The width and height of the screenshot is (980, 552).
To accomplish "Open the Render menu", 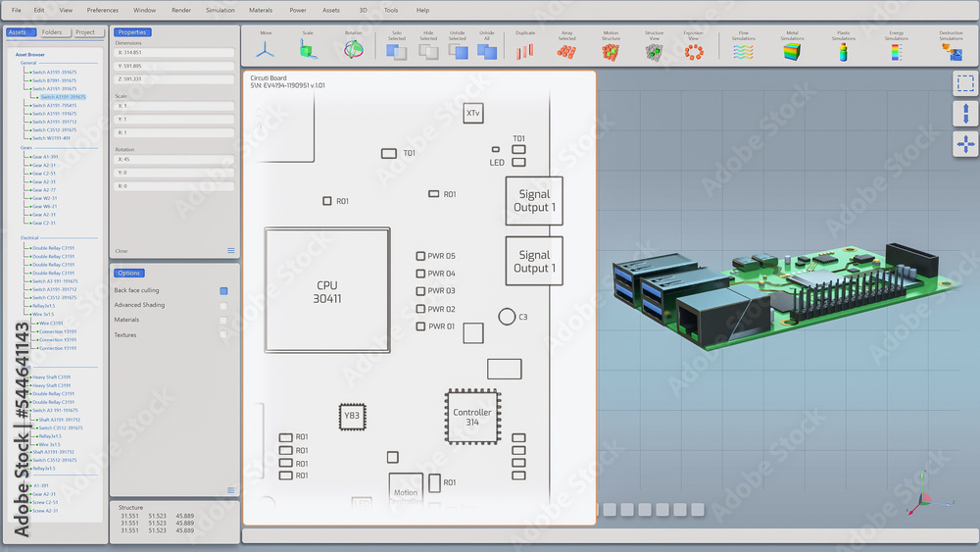I will pos(181,10).
